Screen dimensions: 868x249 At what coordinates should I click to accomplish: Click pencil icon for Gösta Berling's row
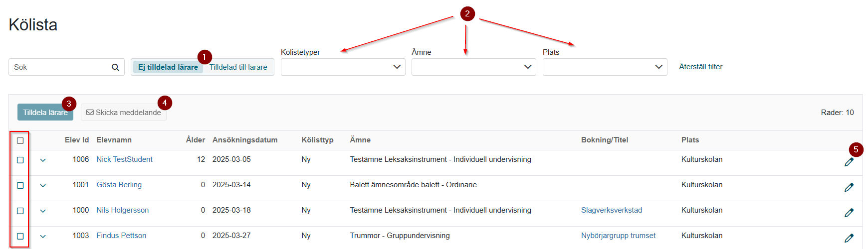[x=849, y=188]
